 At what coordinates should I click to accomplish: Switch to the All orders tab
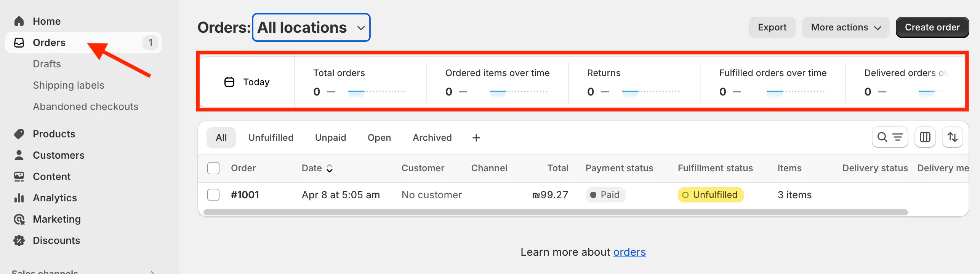click(x=221, y=138)
